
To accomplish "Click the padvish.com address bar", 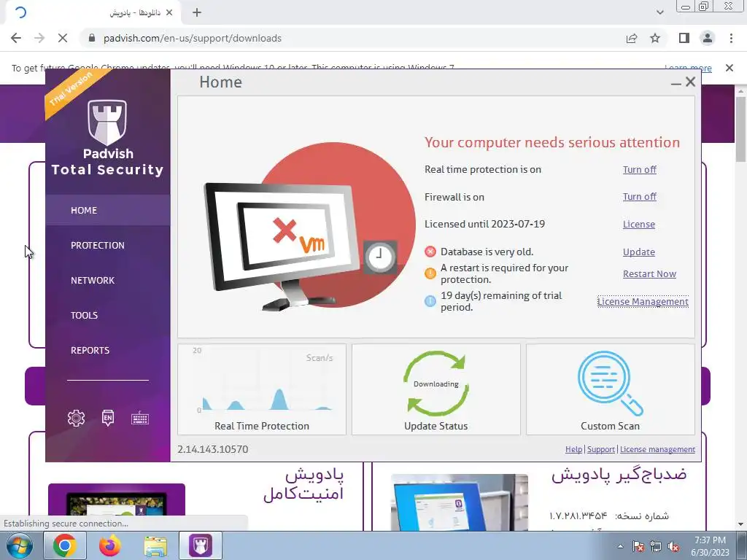I will pos(352,38).
